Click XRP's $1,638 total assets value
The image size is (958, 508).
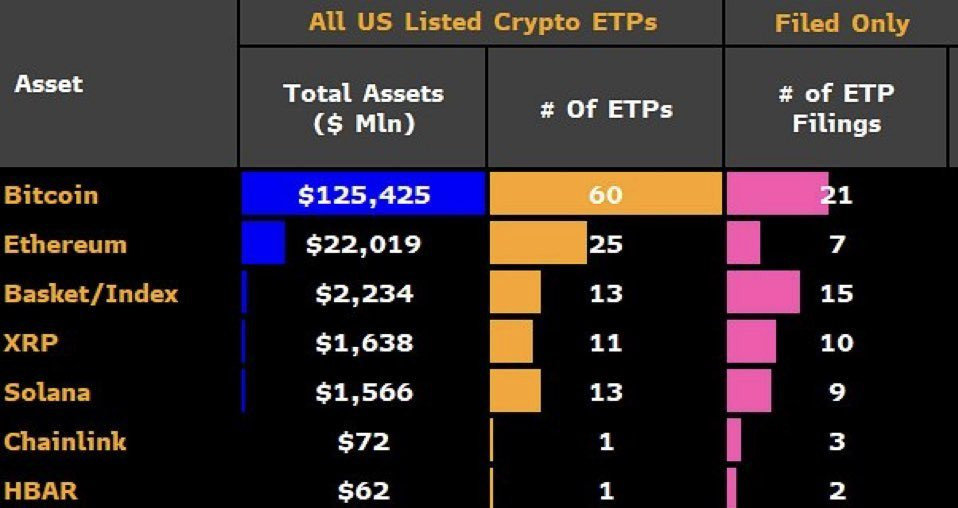tap(364, 343)
